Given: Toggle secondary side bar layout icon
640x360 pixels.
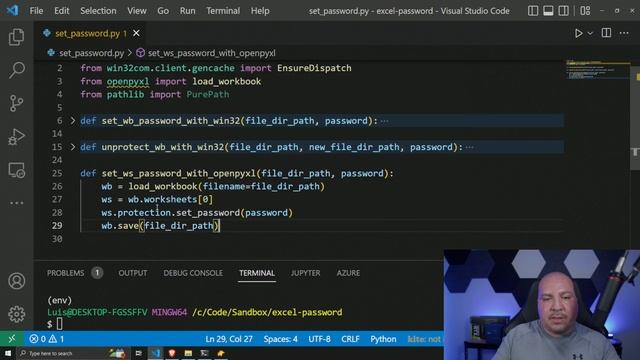Looking at the screenshot, I should click(564, 11).
